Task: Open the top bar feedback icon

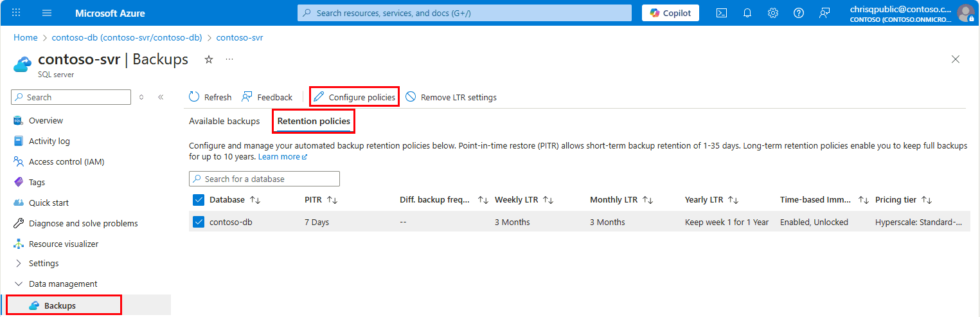Action: pyautogui.click(x=824, y=13)
